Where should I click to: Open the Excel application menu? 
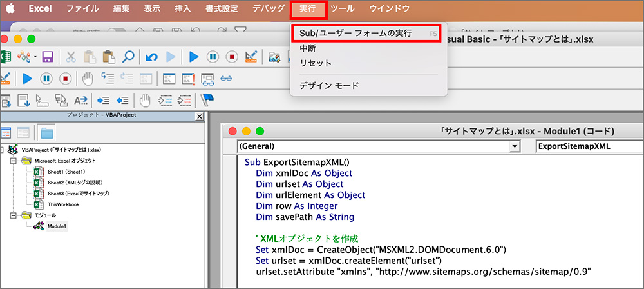pyautogui.click(x=40, y=8)
